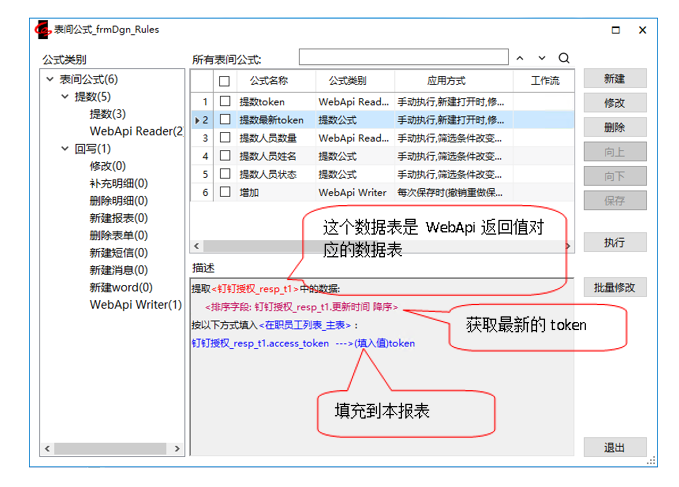Sort by 公式名称 column header

[x=268, y=80]
